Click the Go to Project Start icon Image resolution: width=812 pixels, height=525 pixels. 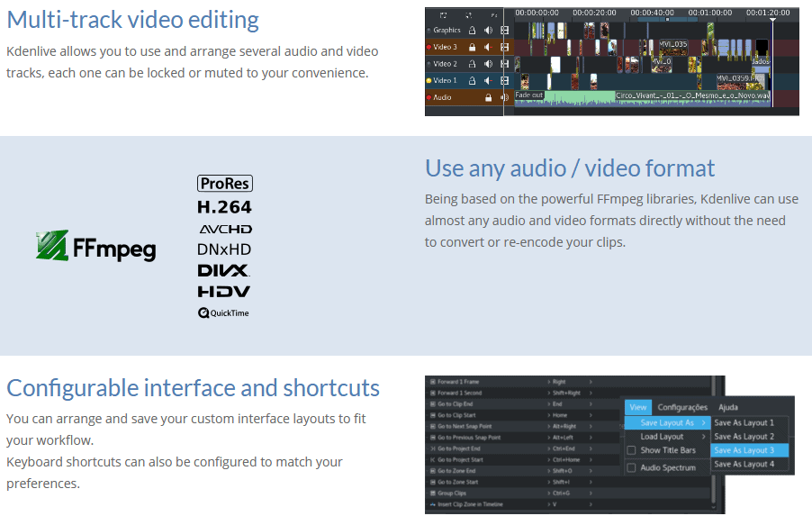coord(433,459)
